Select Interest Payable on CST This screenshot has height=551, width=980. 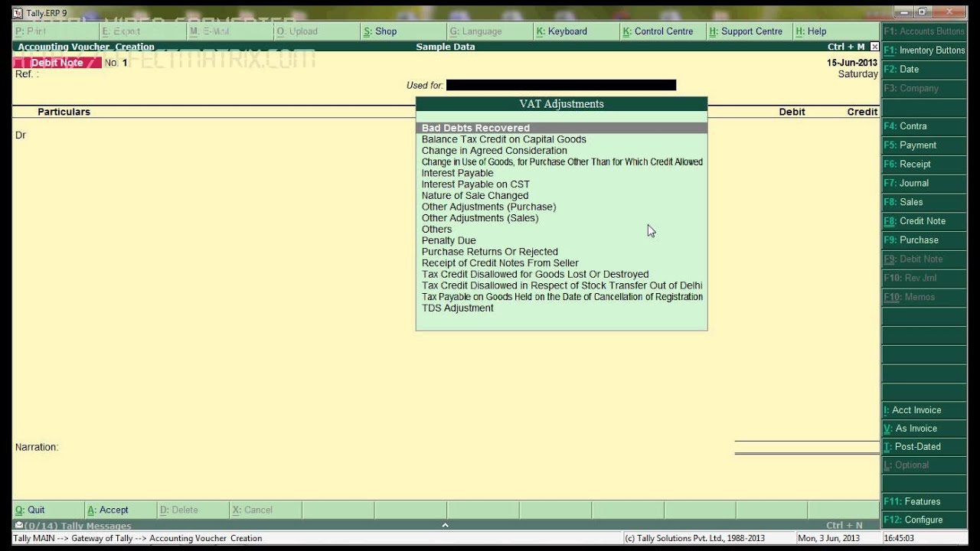click(x=475, y=184)
